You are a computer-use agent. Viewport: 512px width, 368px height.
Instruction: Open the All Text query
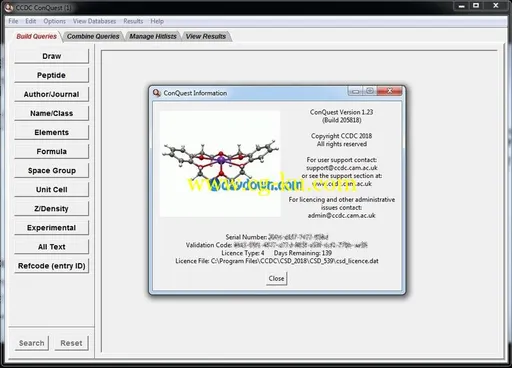click(52, 247)
